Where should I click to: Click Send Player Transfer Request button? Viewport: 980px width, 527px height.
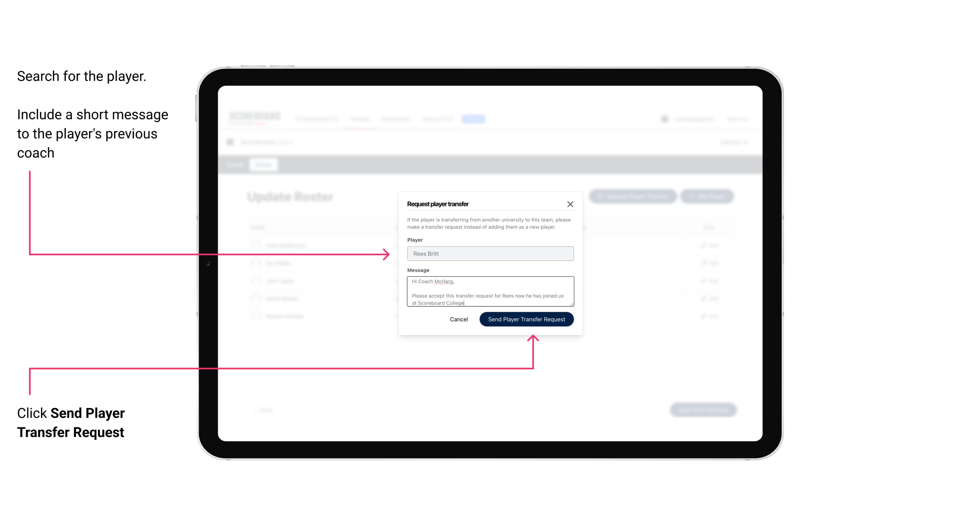point(526,319)
